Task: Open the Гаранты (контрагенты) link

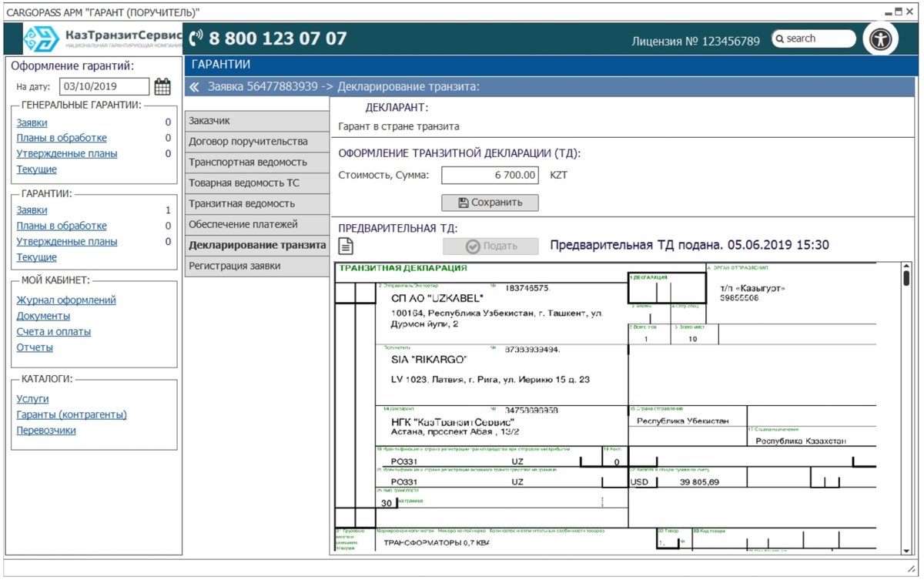Action: click(x=72, y=415)
